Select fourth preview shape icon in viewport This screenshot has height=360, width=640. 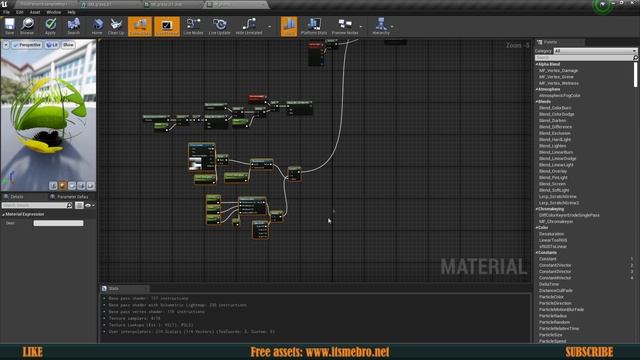point(81,186)
